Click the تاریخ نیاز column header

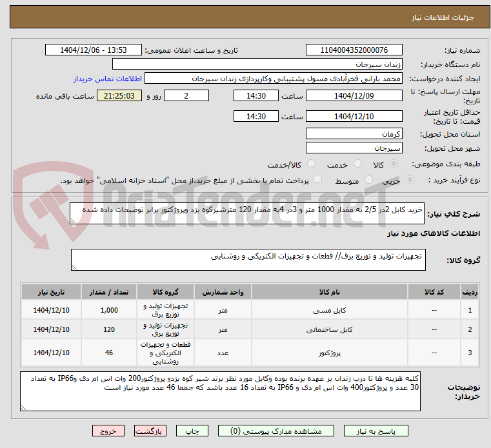pyautogui.click(x=52, y=292)
